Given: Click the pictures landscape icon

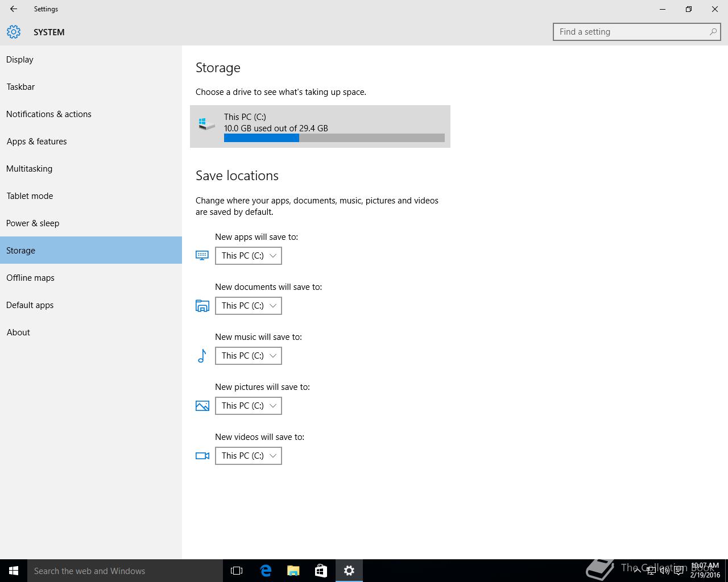Looking at the screenshot, I should point(202,406).
